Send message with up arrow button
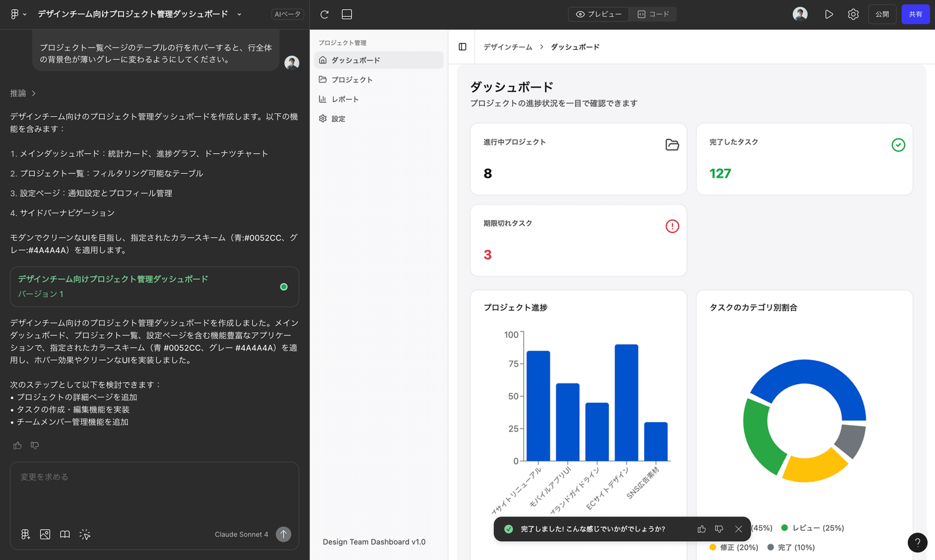 click(x=284, y=534)
